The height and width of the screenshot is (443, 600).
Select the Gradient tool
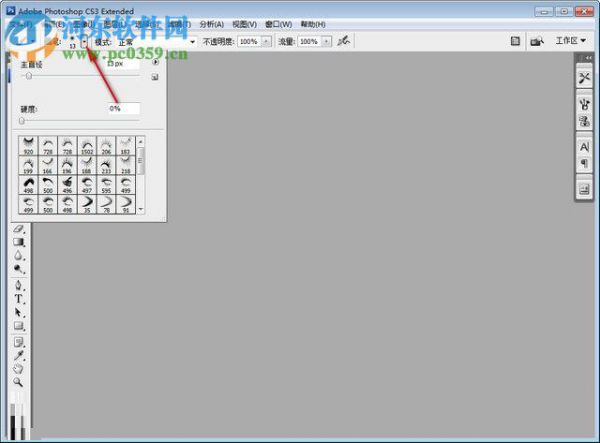pyautogui.click(x=19, y=242)
